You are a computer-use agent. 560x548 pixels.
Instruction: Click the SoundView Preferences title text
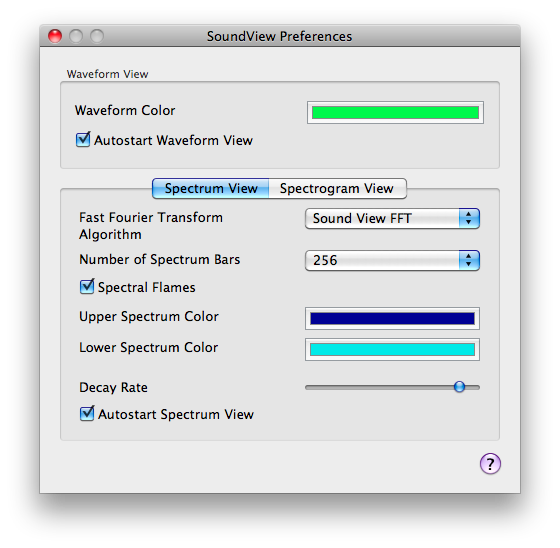[279, 36]
